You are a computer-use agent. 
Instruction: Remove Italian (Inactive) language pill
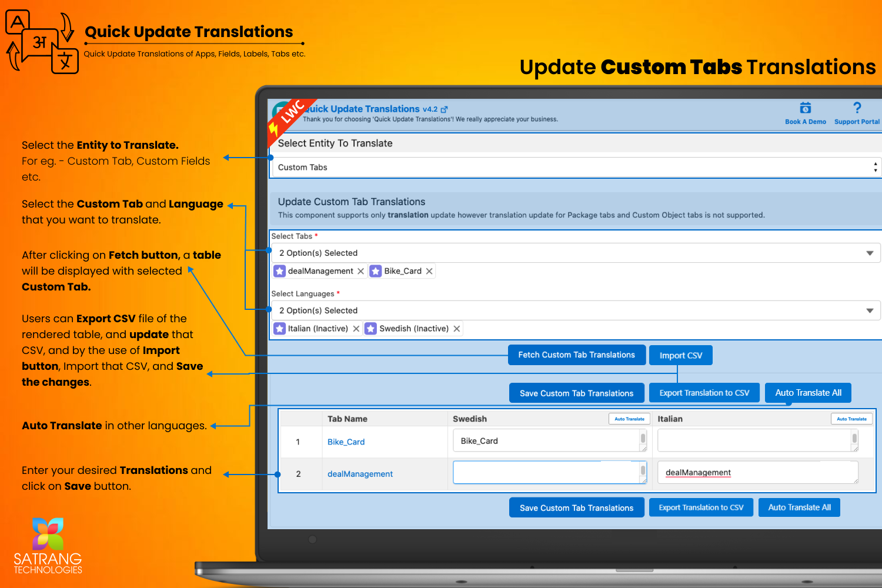tap(356, 329)
